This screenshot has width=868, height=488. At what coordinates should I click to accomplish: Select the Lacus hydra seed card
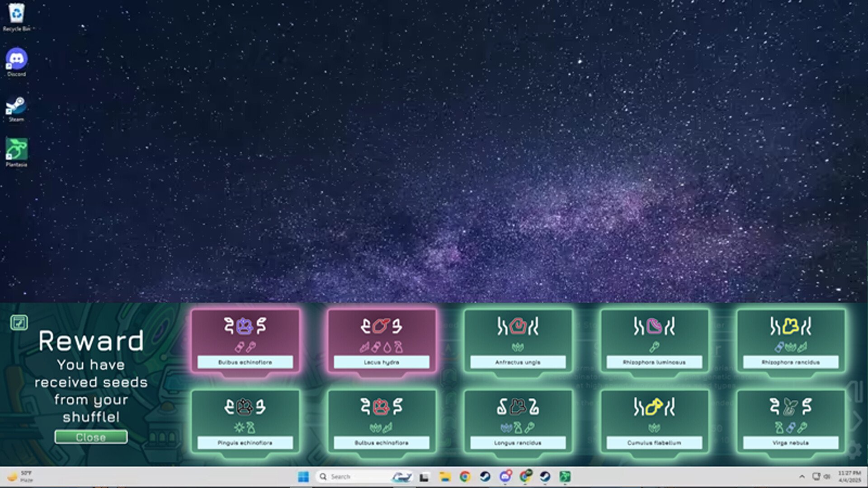(x=382, y=341)
